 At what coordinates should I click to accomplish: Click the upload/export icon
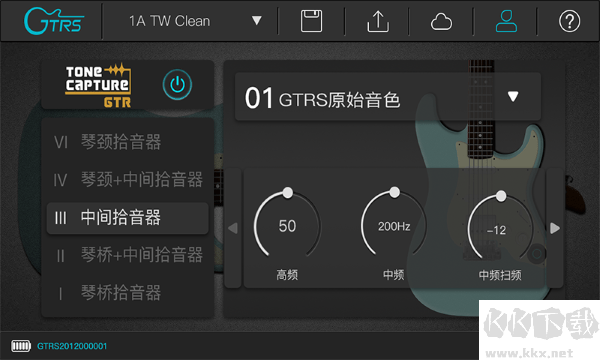378,21
